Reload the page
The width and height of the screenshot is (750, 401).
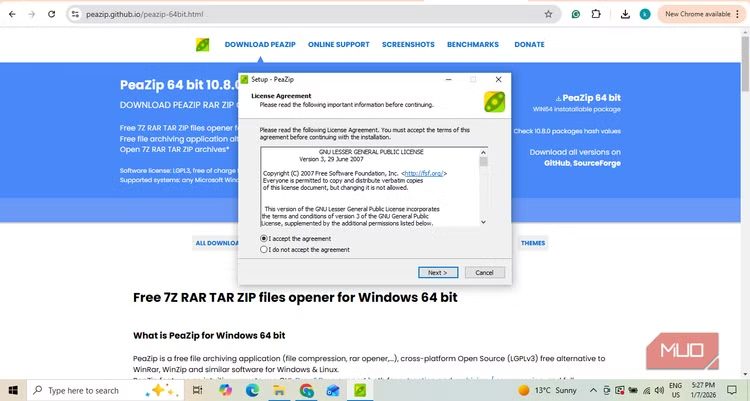(x=53, y=14)
